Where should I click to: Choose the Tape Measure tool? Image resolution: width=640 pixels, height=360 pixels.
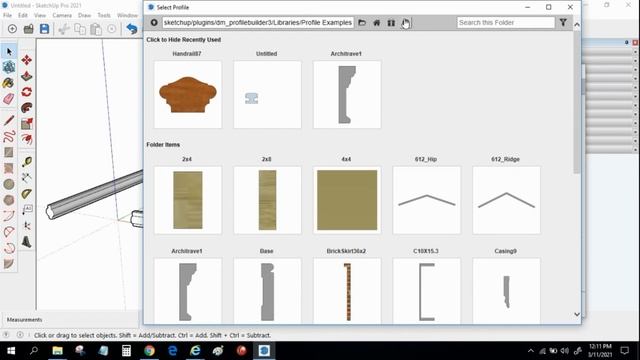pyautogui.click(x=27, y=162)
